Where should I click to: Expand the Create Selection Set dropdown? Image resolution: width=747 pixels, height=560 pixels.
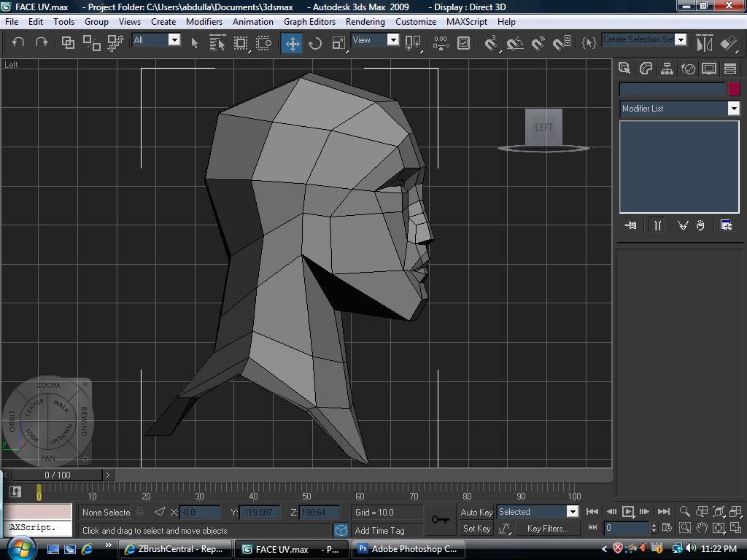[681, 40]
